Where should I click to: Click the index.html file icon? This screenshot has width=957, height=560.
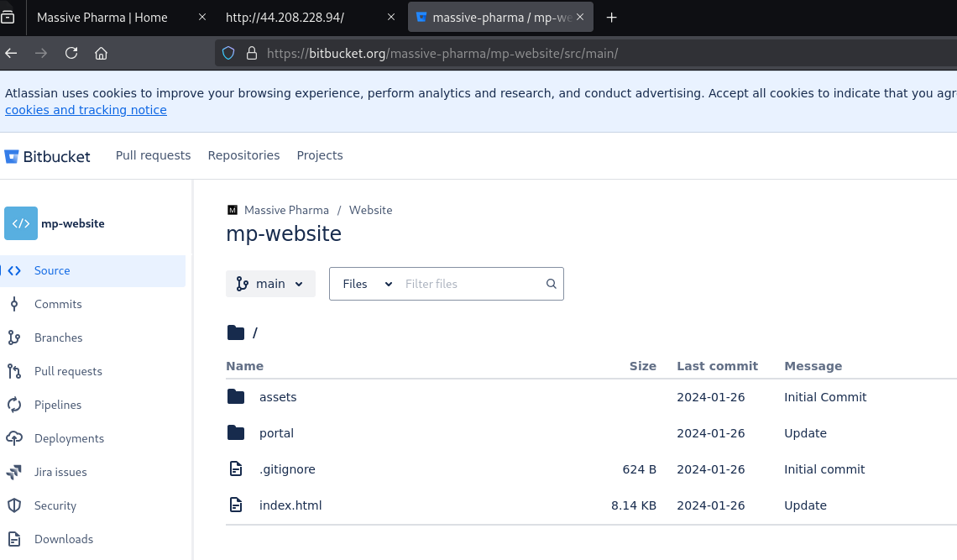coord(236,505)
